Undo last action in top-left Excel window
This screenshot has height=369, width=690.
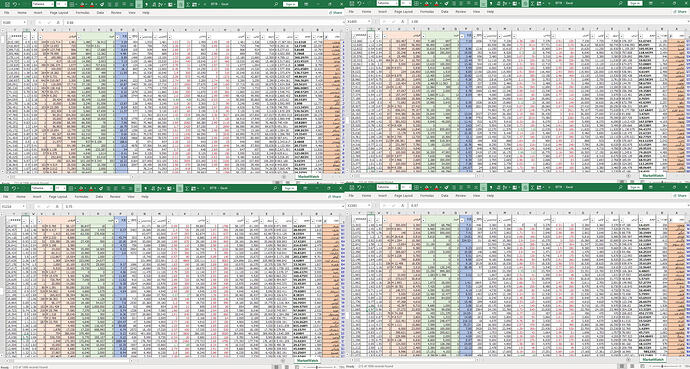15,4
